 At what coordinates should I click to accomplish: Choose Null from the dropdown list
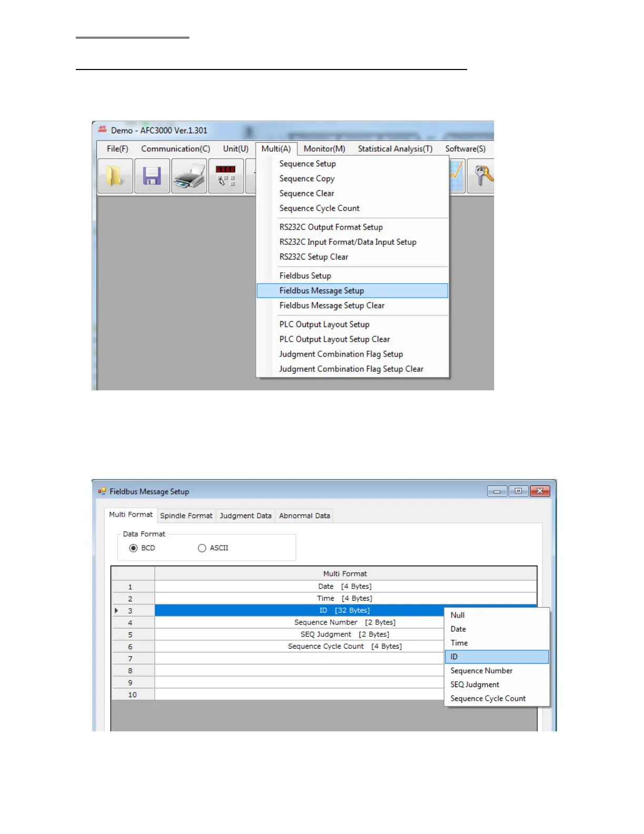[x=497, y=615]
